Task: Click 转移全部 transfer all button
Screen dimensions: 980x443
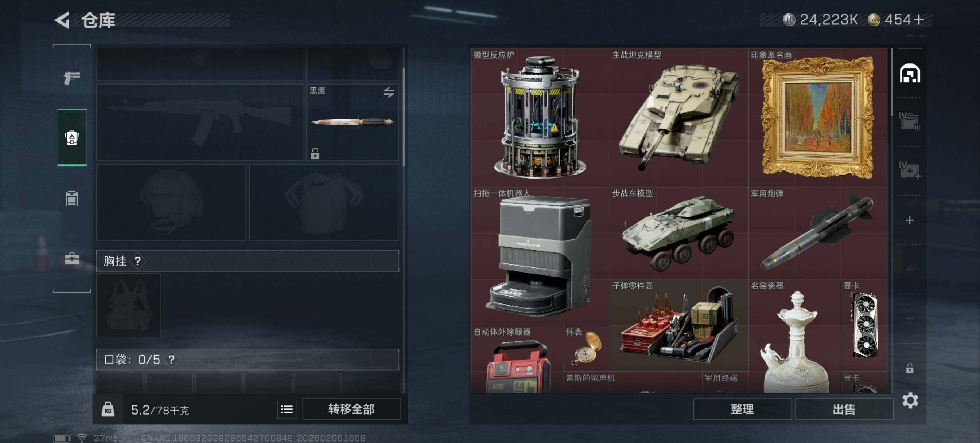Action: 351,409
